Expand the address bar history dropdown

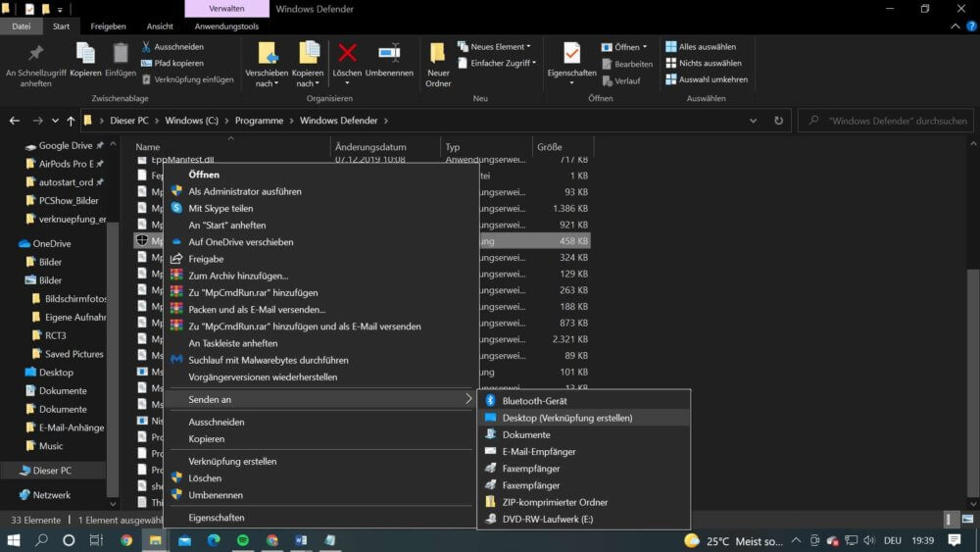coord(753,121)
